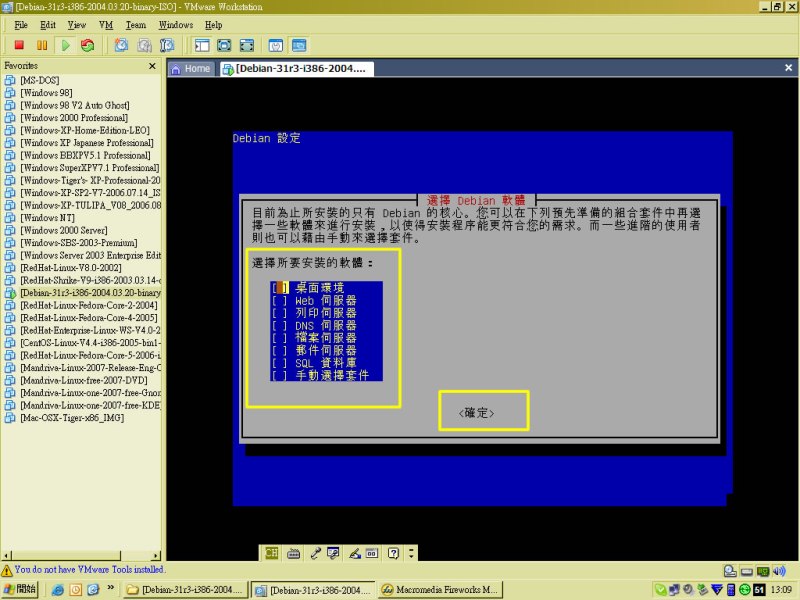
Task: Open Macromedia Fireworks taskbar button
Action: [x=441, y=590]
